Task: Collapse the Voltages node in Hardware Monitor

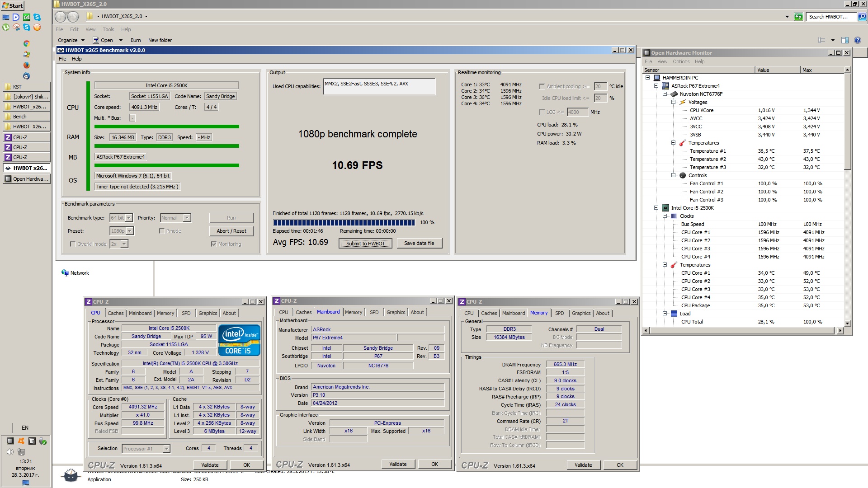Action: click(x=674, y=102)
